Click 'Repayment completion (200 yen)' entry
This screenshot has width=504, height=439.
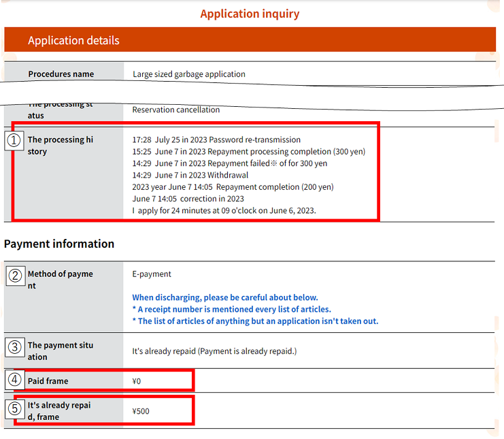point(233,187)
